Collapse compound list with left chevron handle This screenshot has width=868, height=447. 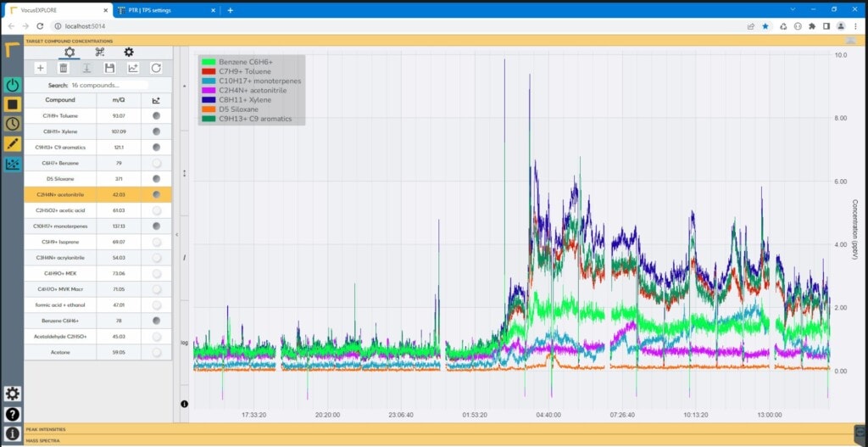(177, 234)
